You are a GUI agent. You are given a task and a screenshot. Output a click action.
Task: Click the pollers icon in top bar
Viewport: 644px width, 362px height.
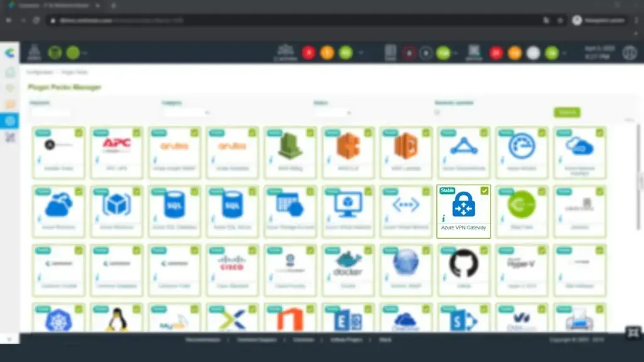click(34, 53)
